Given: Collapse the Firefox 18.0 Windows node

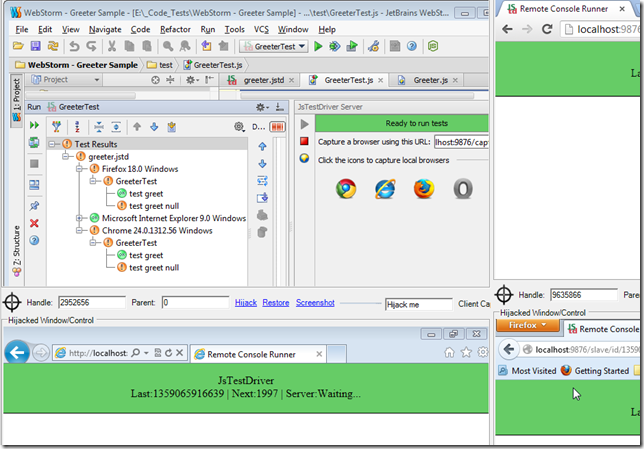Looking at the screenshot, I should point(79,169).
